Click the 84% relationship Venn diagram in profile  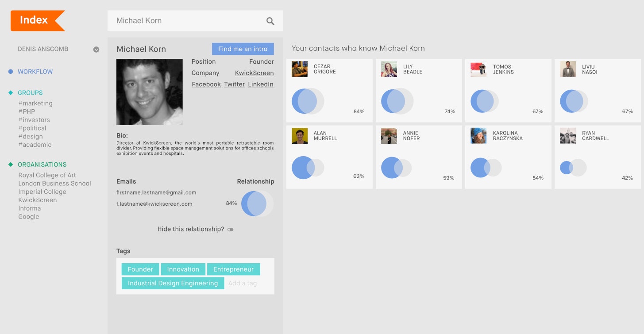(x=257, y=203)
